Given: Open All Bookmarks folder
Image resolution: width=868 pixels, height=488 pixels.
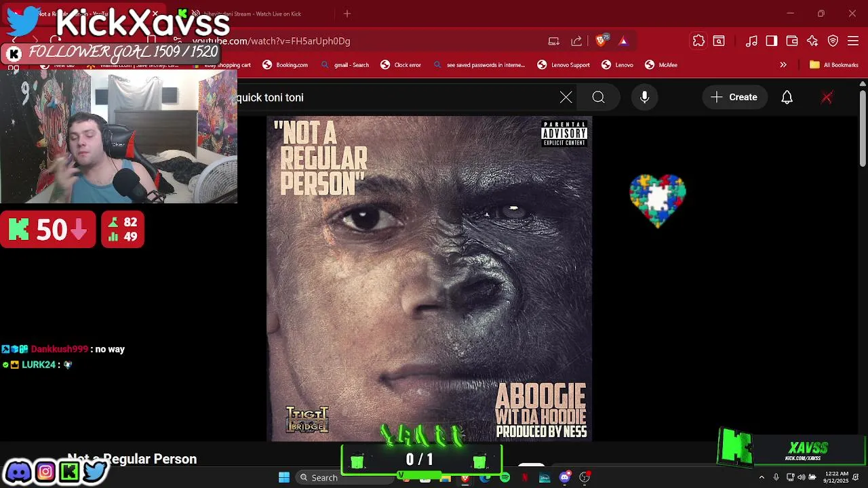Looking at the screenshot, I should pyautogui.click(x=834, y=65).
